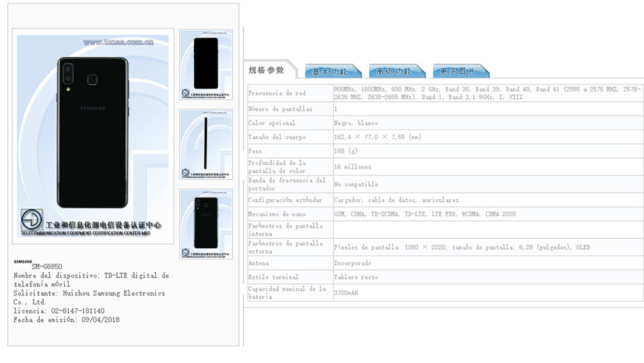Select the side profile phone thumbnail

(x=206, y=144)
